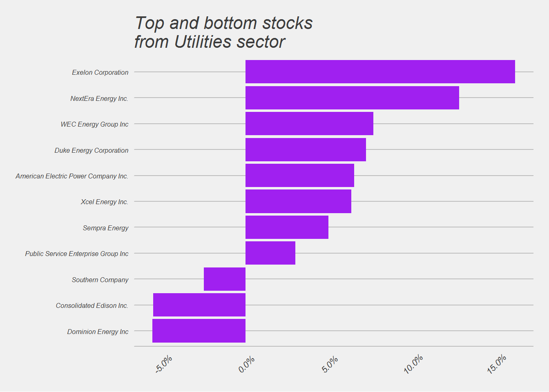This screenshot has width=549, height=392.
Task: Click the 15.0% axis tick label
Action: [497, 364]
